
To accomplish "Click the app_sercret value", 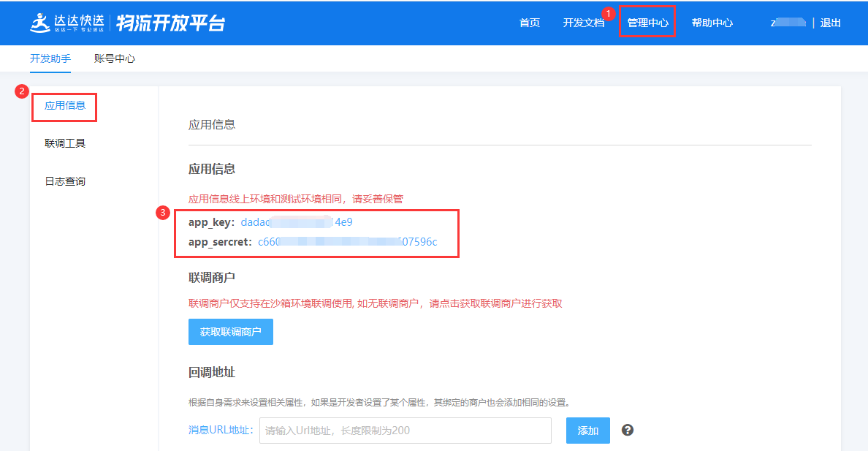I will (x=348, y=242).
